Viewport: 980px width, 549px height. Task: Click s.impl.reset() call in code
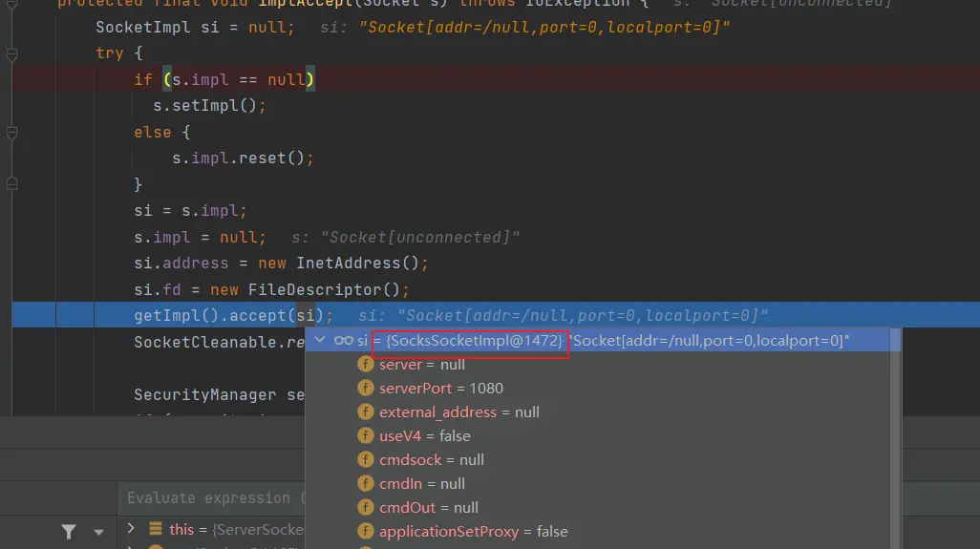coord(243,158)
